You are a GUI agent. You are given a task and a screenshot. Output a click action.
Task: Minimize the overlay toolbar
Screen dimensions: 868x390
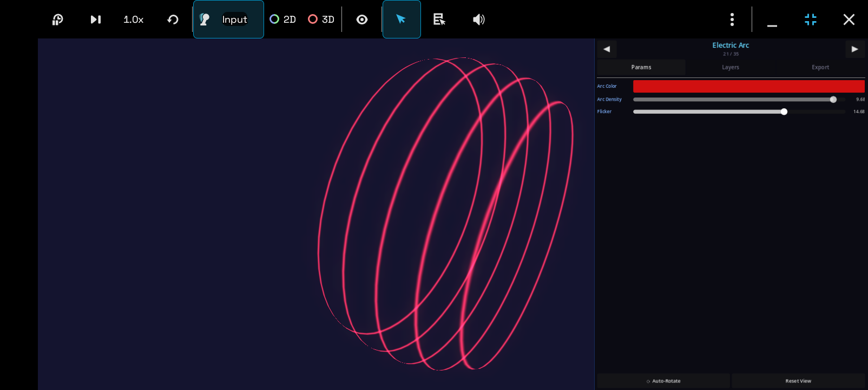772,25
